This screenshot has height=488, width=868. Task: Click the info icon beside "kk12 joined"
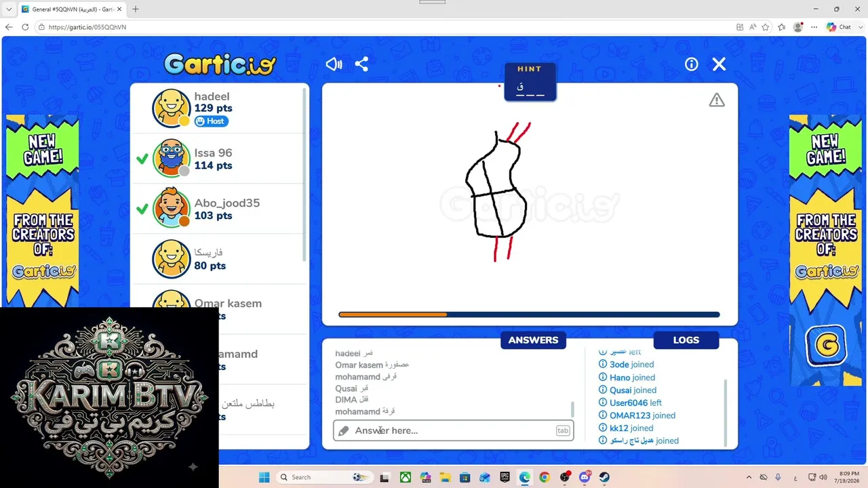pyautogui.click(x=603, y=428)
